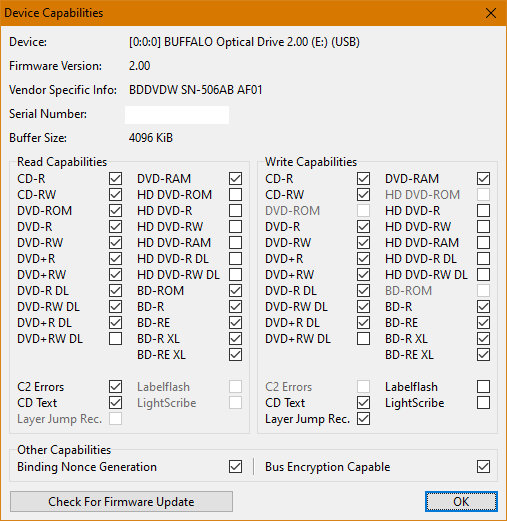Toggle Write DVD-R DL checkbox
This screenshot has height=521, width=507.
click(363, 291)
